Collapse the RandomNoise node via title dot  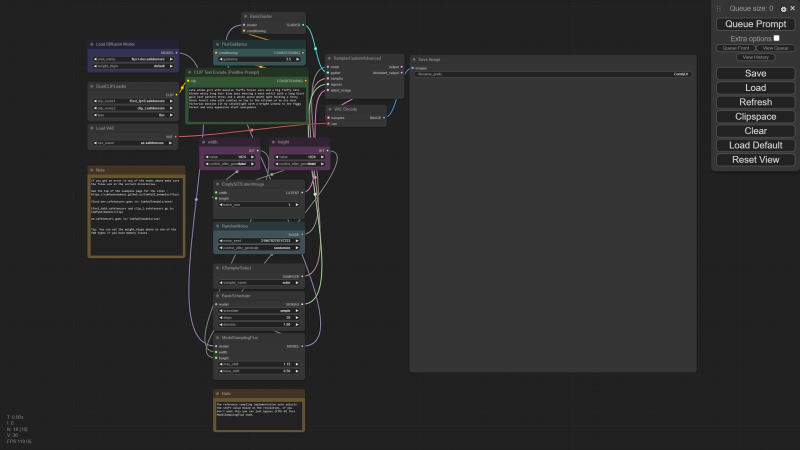pyautogui.click(x=217, y=227)
